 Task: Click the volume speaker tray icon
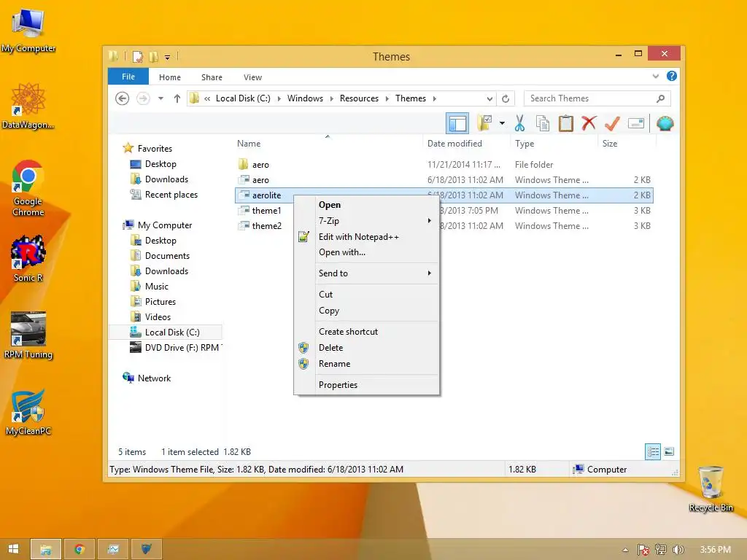tap(678, 550)
